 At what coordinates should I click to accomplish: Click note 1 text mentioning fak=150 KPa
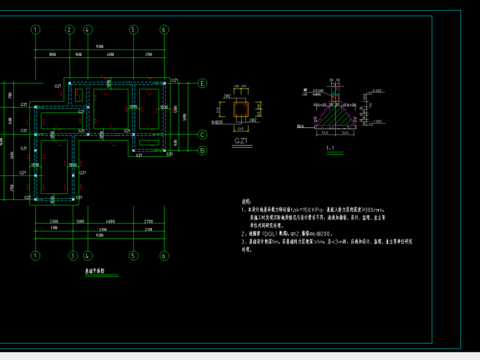[313, 217]
